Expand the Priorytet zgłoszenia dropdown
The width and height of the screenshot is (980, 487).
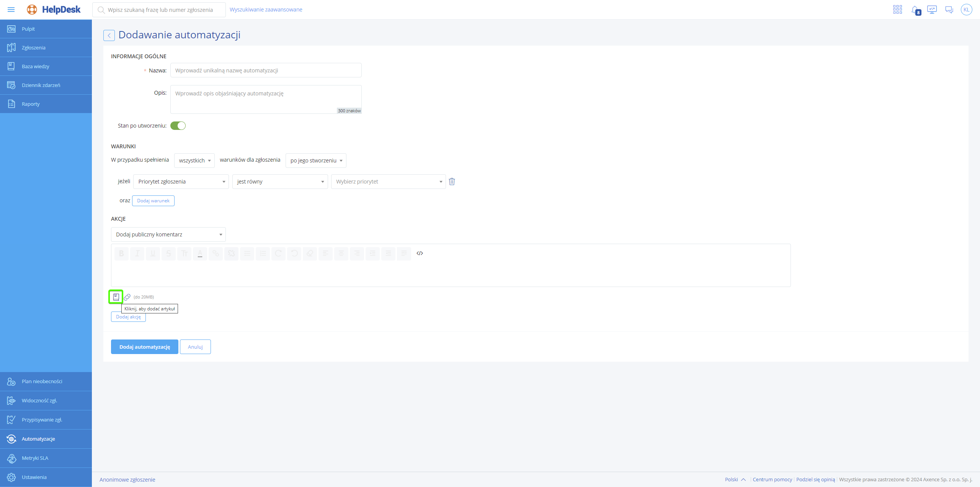click(181, 182)
